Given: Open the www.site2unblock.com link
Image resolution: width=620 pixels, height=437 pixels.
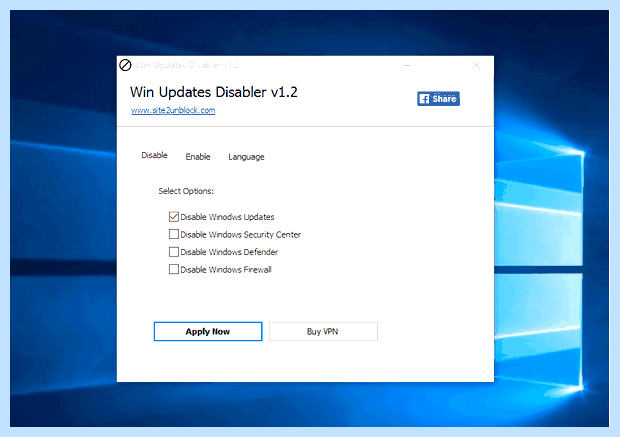Looking at the screenshot, I should tap(173, 110).
